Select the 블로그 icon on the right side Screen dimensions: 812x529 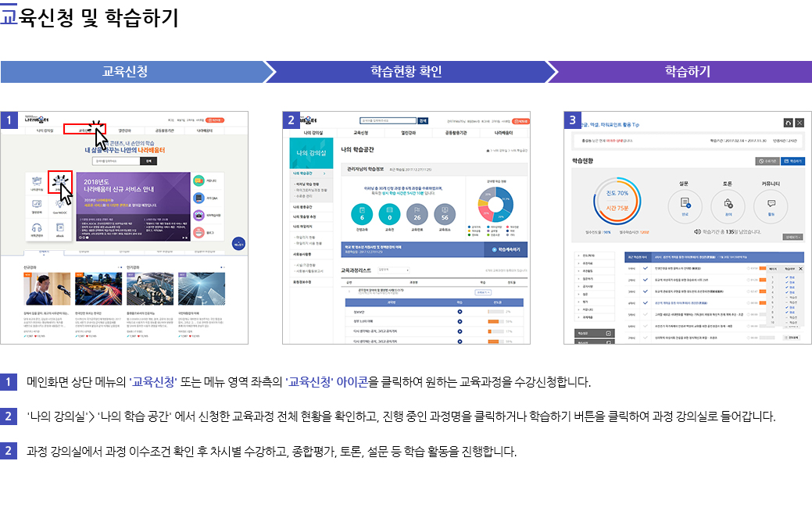[x=198, y=231]
